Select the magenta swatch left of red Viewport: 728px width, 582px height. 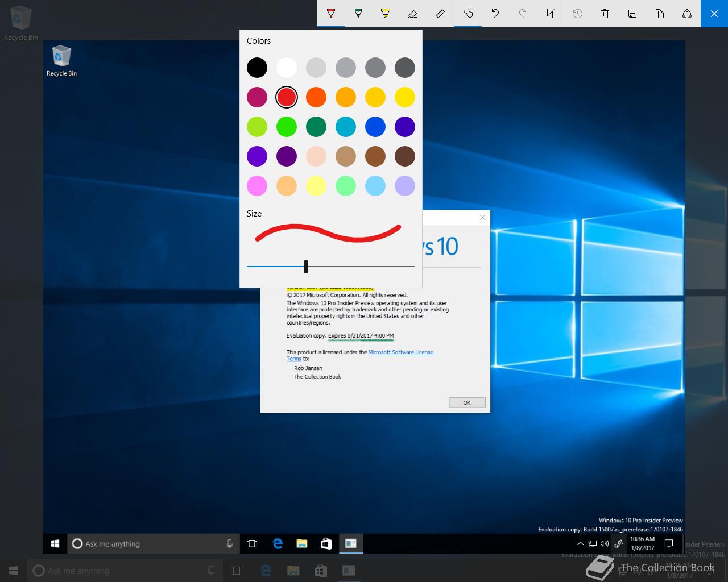click(257, 97)
